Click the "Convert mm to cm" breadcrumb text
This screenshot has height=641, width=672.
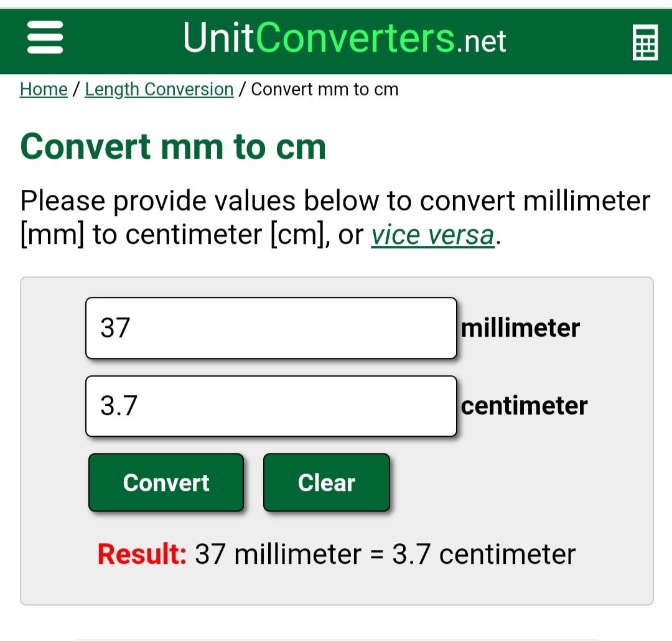(x=324, y=90)
